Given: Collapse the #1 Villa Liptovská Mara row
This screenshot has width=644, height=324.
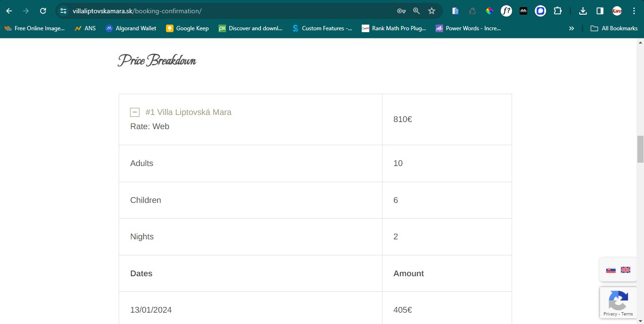Looking at the screenshot, I should click(135, 112).
